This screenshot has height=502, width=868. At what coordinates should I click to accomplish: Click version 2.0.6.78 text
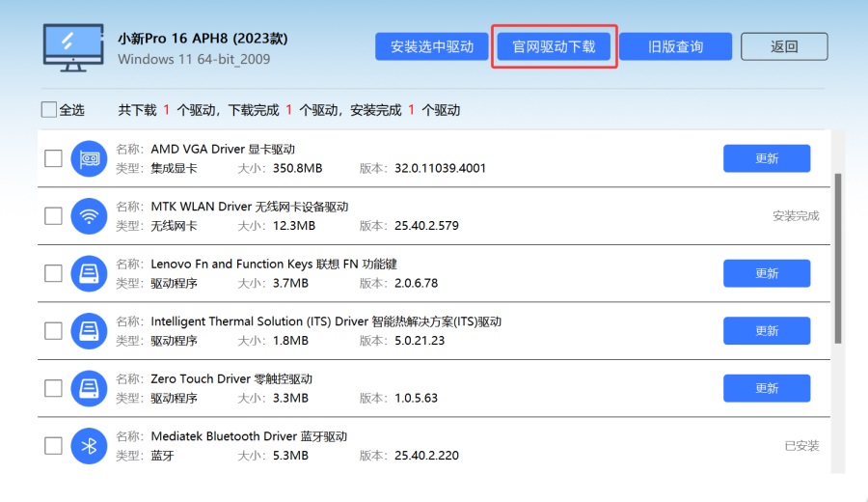(417, 283)
